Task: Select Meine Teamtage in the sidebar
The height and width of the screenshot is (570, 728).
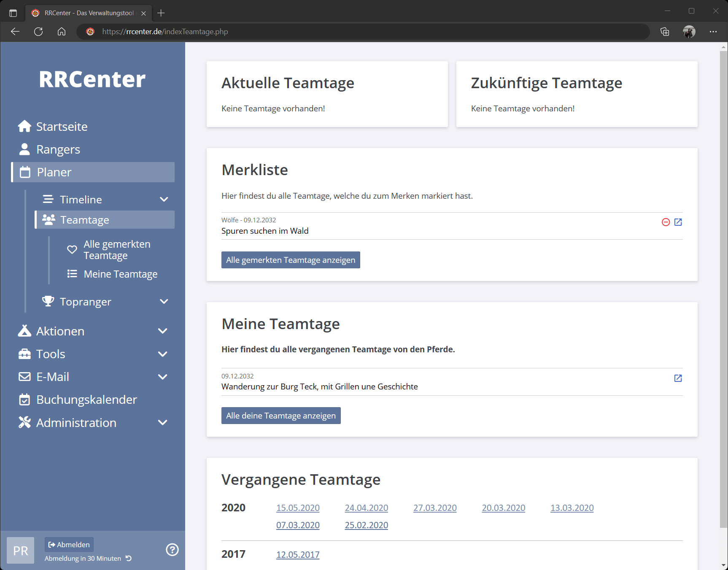Action: point(120,274)
